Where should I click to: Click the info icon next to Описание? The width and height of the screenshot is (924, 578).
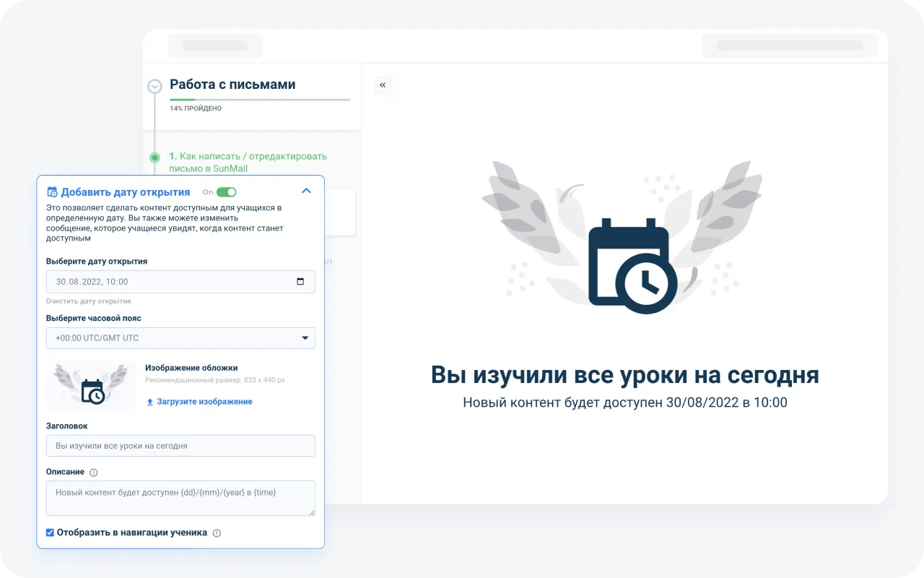coord(93,473)
